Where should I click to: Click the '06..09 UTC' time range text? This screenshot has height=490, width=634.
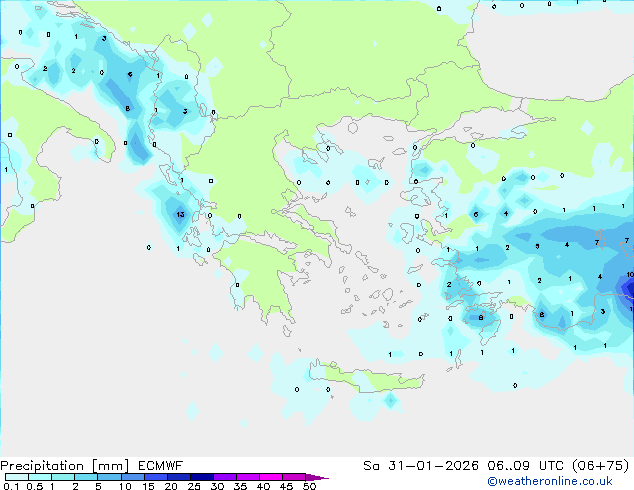(x=525, y=466)
